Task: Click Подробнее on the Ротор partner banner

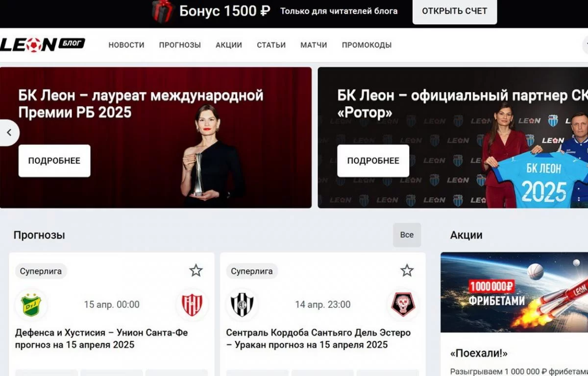Action: (x=373, y=161)
